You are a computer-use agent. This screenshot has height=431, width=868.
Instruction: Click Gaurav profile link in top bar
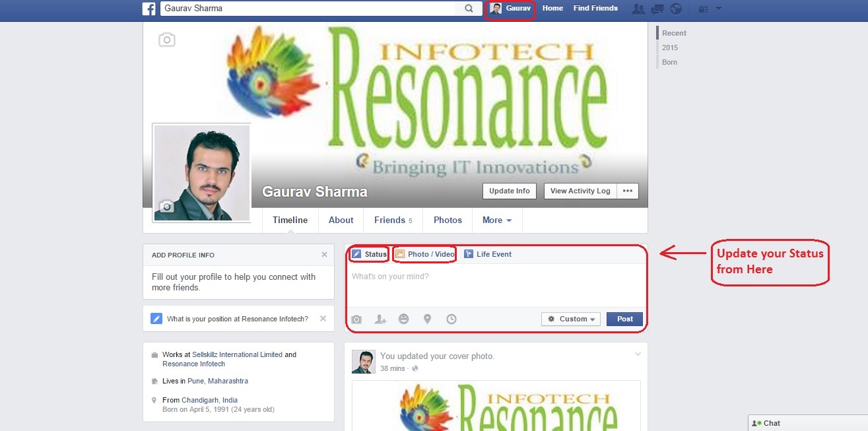click(510, 9)
